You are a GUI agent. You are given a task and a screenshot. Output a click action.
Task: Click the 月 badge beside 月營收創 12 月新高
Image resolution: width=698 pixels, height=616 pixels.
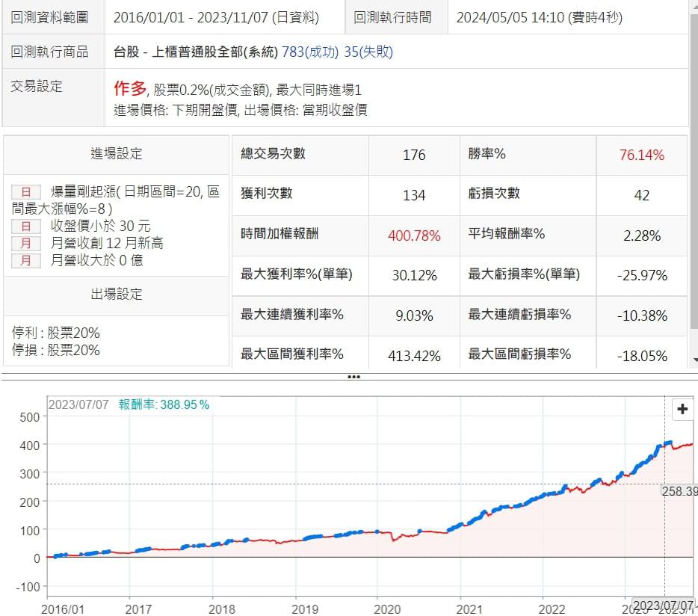[x=25, y=243]
